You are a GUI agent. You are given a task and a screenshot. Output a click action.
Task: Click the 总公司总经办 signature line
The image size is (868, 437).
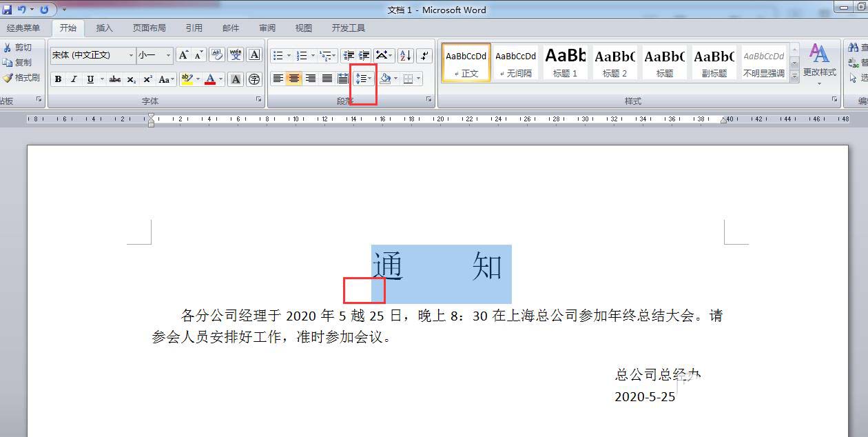tap(657, 374)
